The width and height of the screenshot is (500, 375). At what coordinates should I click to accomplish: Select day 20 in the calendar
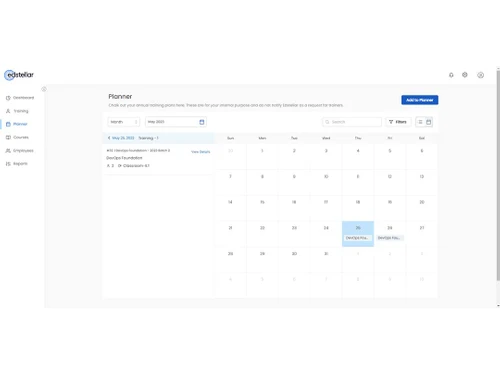(x=422, y=208)
